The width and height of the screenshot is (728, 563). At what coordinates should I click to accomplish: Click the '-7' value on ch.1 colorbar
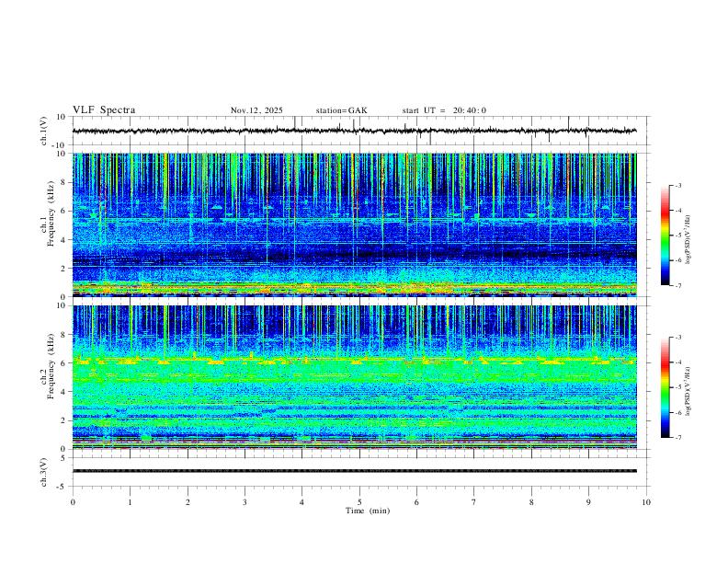(x=677, y=285)
